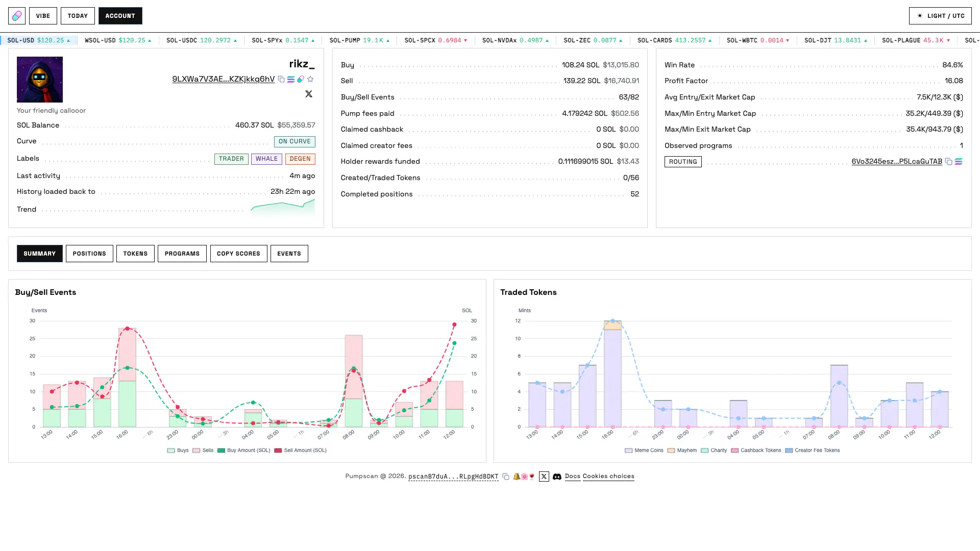Toggle Meme Coins legend entry

click(x=644, y=450)
